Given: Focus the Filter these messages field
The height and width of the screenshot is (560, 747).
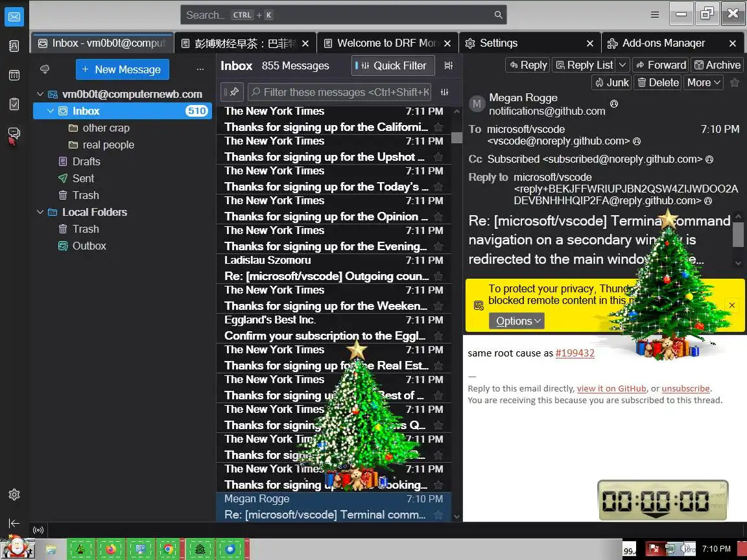Looking at the screenshot, I should click(339, 92).
